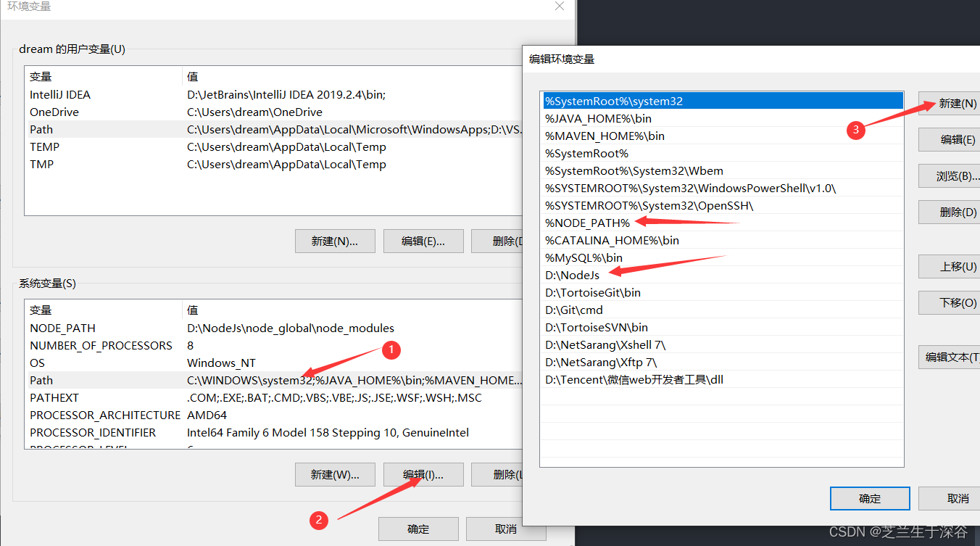Select OS system variable row
This screenshot has height=546, width=980.
(x=273, y=363)
